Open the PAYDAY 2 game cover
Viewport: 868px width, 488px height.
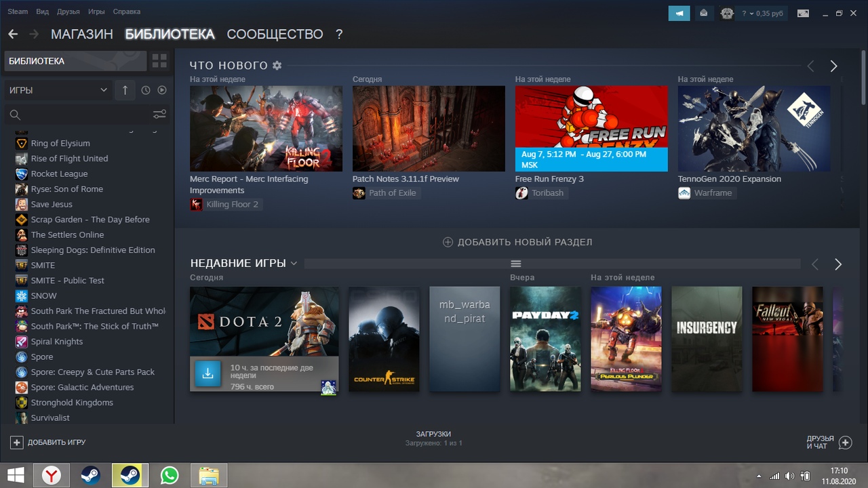pos(545,339)
